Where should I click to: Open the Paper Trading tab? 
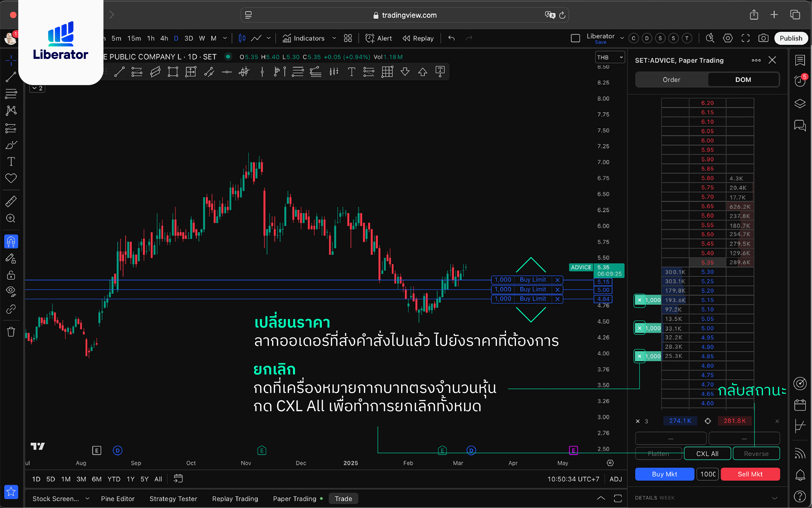coord(294,499)
